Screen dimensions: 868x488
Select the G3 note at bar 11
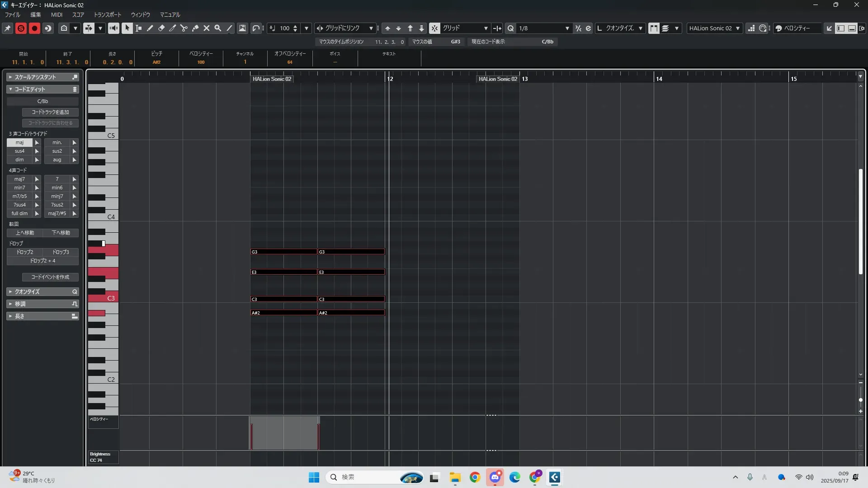283,252
